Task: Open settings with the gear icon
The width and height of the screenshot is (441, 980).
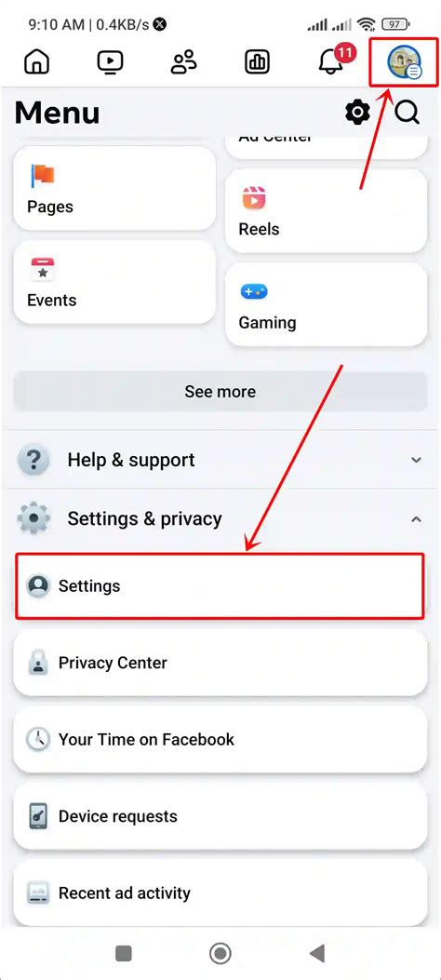Action: (357, 114)
